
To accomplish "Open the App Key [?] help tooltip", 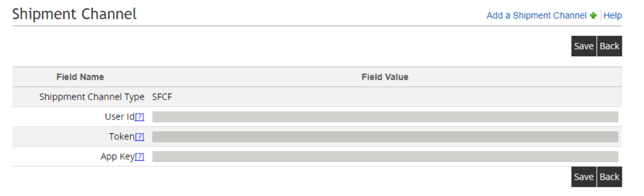I will coord(139,157).
